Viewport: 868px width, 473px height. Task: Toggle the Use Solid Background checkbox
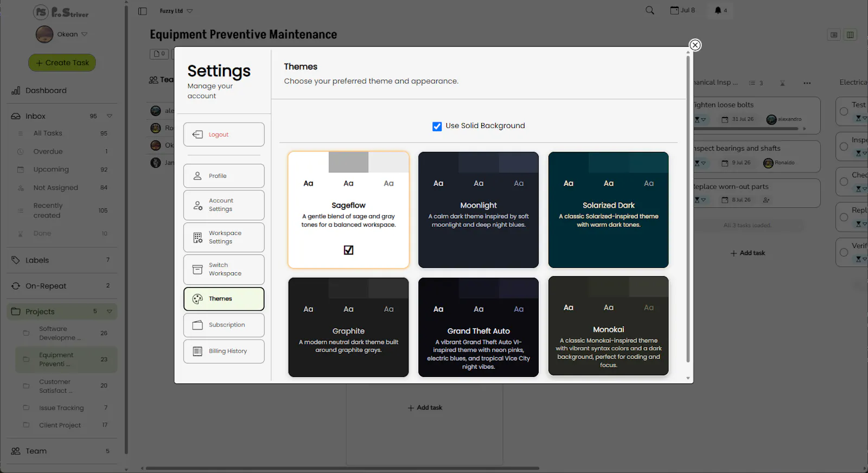pos(437,126)
